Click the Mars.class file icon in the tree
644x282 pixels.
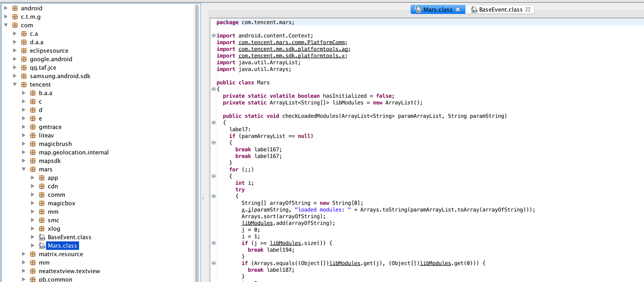[42, 245]
